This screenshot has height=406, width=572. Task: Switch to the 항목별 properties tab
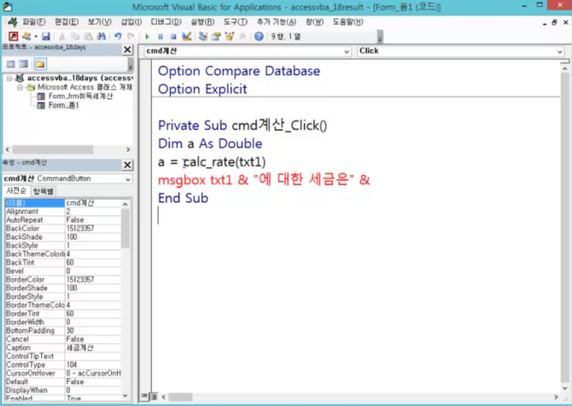43,191
